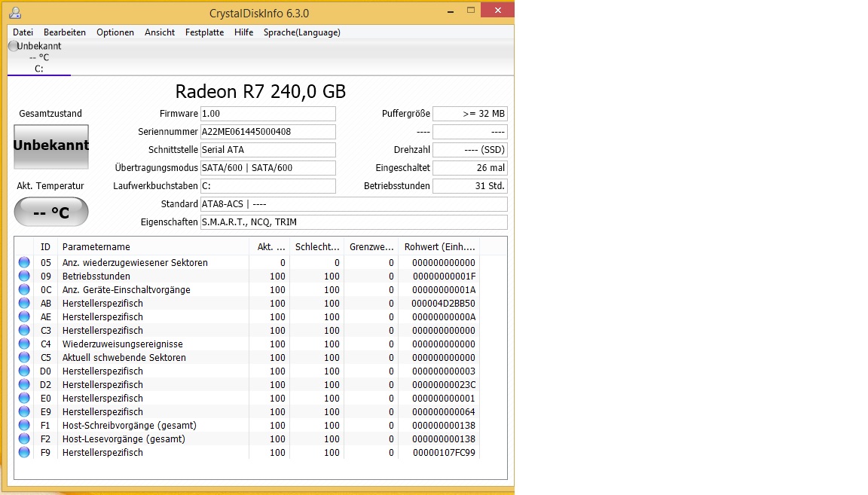
Task: Click the blue status icon for ID F1
Action: pyautogui.click(x=24, y=425)
